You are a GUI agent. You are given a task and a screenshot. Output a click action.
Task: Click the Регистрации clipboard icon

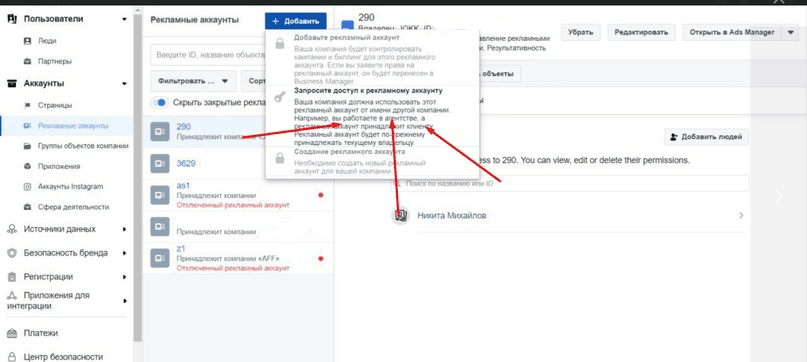(x=12, y=277)
